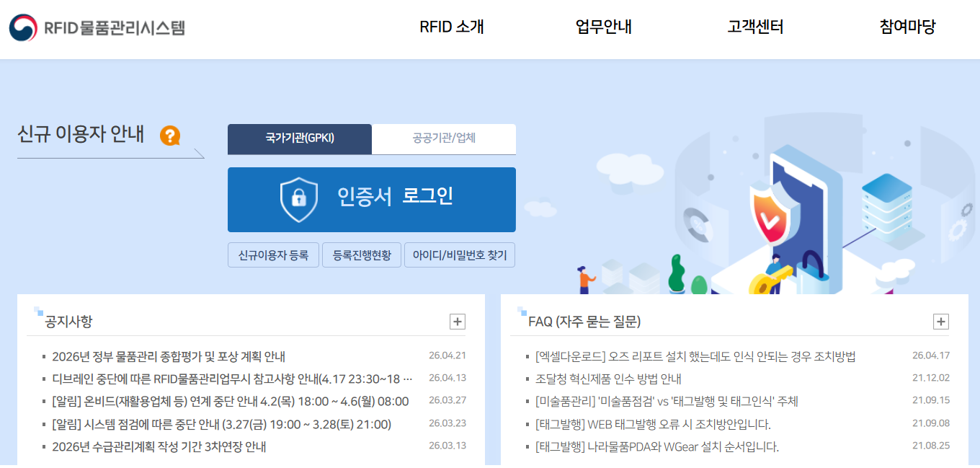The image size is (980, 468).
Task: Expand 공지사항 with the plus icon
Action: point(457,322)
